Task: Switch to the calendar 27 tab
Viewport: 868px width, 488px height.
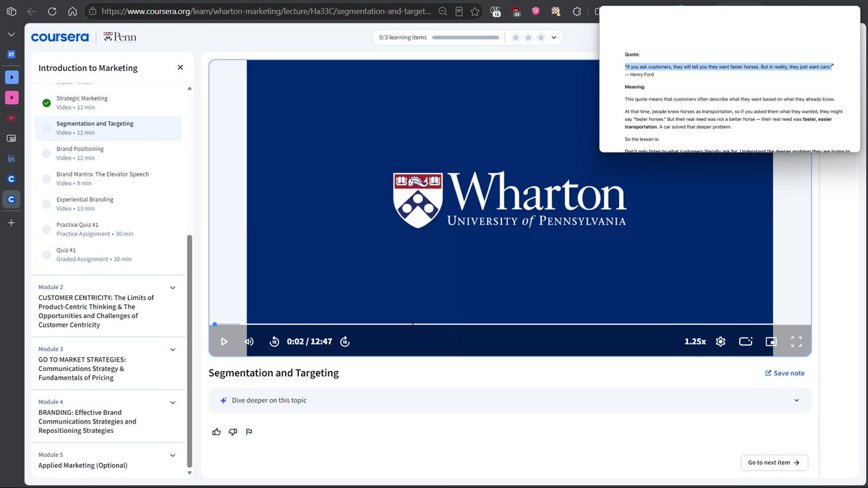Action: 11,55
